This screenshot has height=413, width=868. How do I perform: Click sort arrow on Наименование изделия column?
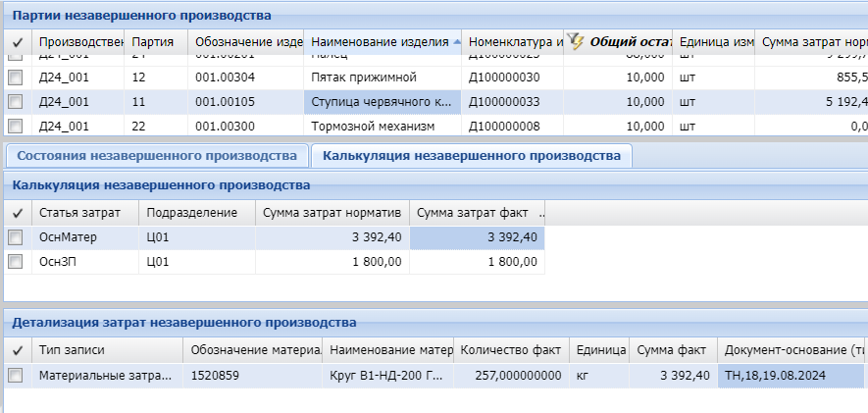tap(456, 42)
